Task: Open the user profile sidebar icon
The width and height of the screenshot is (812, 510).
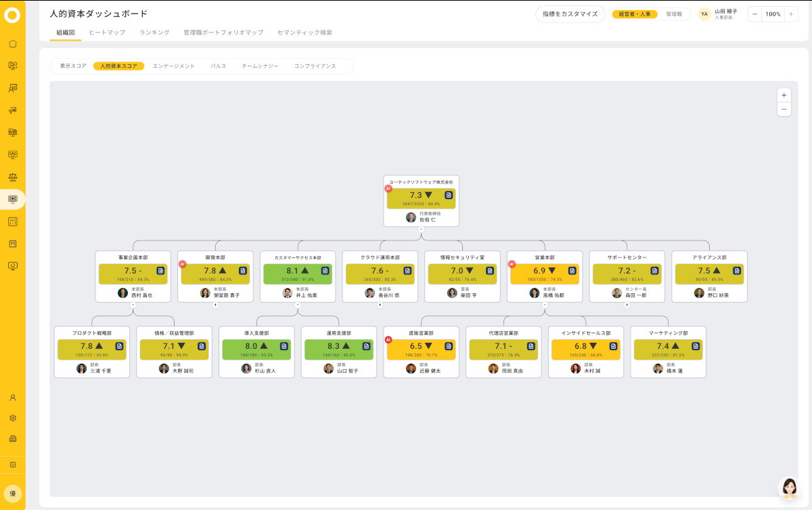Action: 12,398
